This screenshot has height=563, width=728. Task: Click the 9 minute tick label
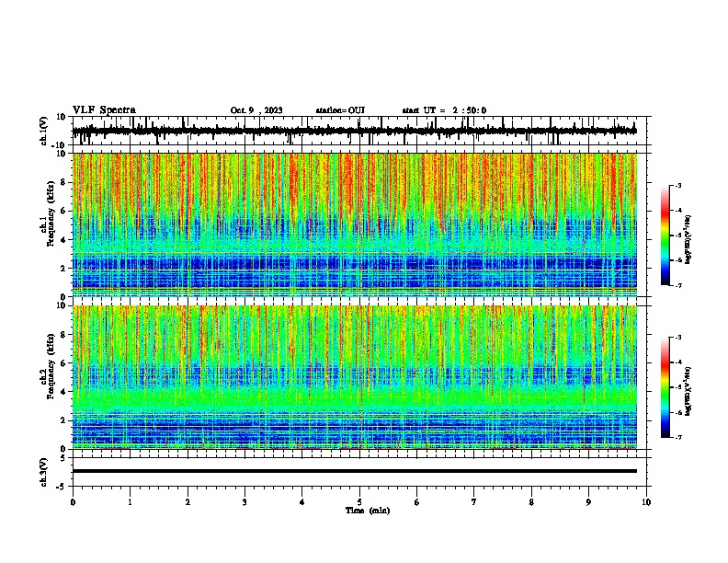tap(588, 502)
